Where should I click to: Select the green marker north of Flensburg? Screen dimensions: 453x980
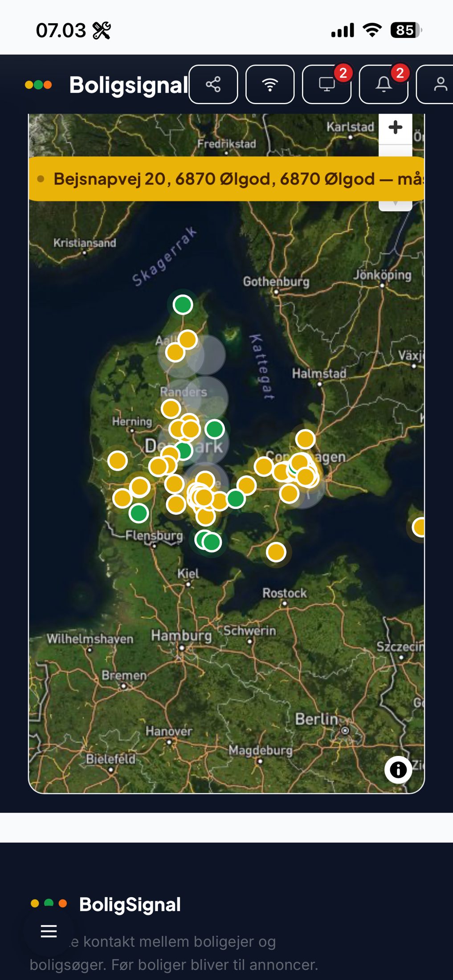pyautogui.click(x=139, y=513)
